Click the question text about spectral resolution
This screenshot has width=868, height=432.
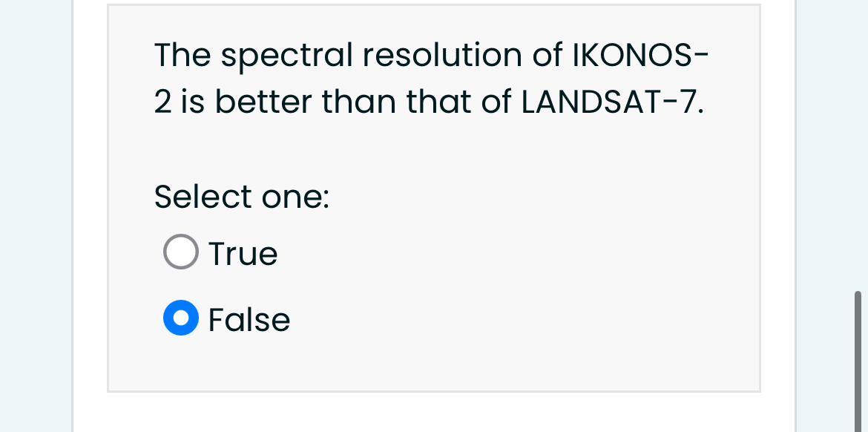tap(430, 78)
